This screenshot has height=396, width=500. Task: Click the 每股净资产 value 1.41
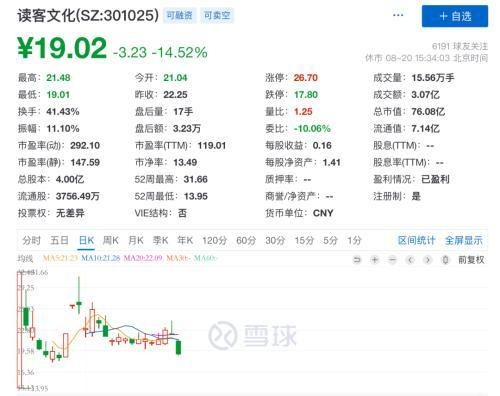(331, 163)
